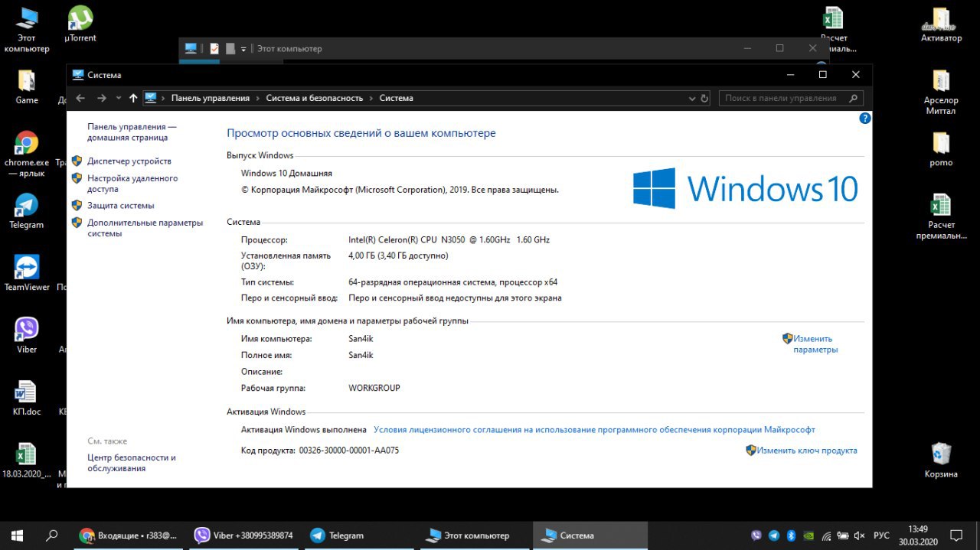Switch to the Chrome Входящие taskbar button
Screen dimensions: 980x550
(x=129, y=535)
